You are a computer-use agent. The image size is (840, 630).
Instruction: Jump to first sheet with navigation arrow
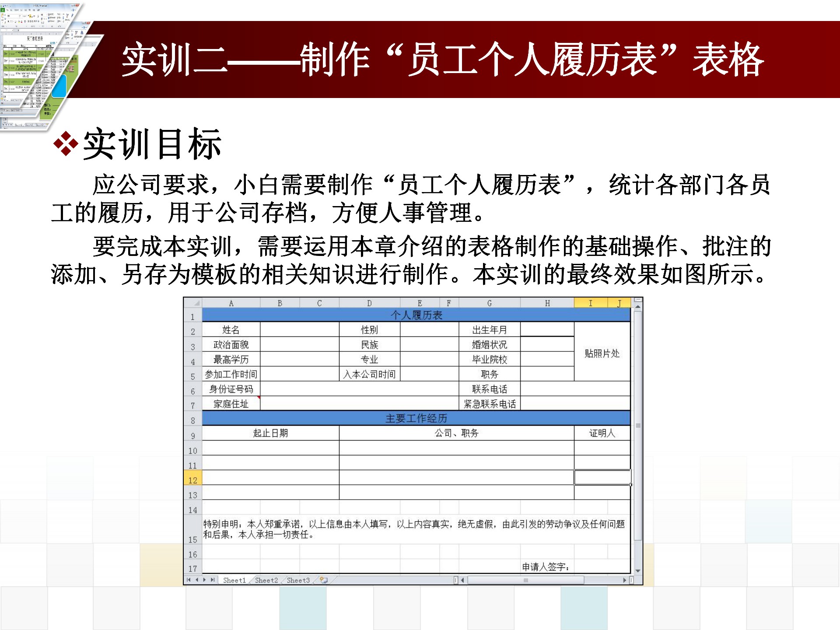pos(189,580)
